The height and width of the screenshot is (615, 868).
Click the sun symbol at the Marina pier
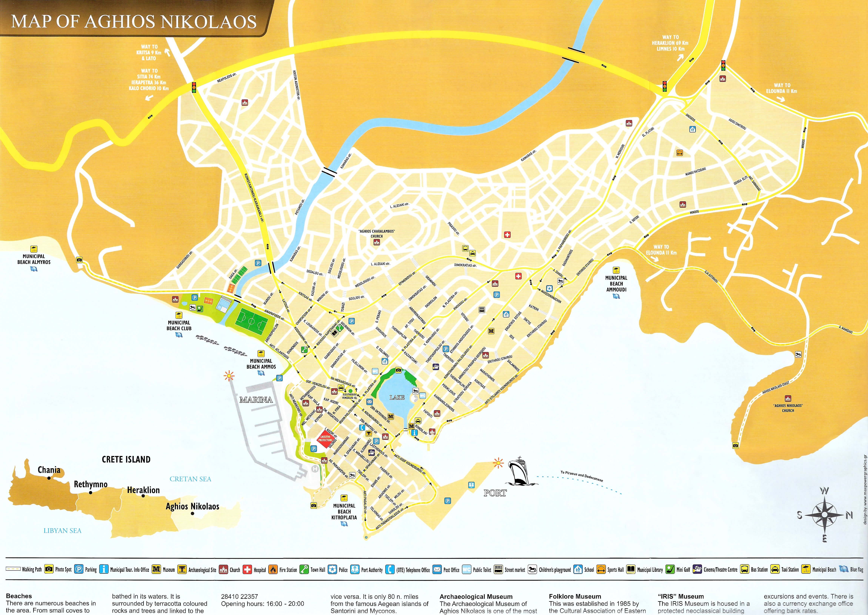point(229,376)
